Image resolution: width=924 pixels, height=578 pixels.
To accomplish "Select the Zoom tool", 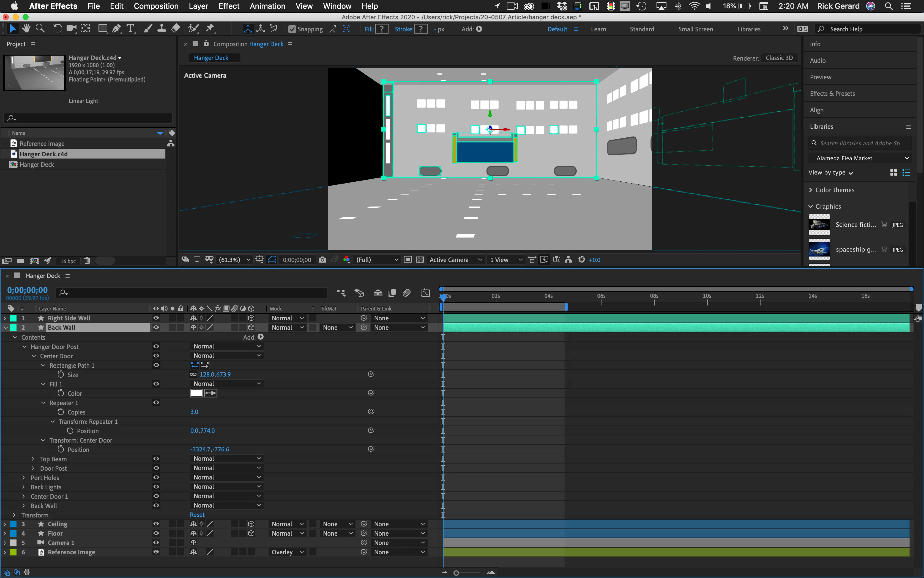I will (40, 28).
